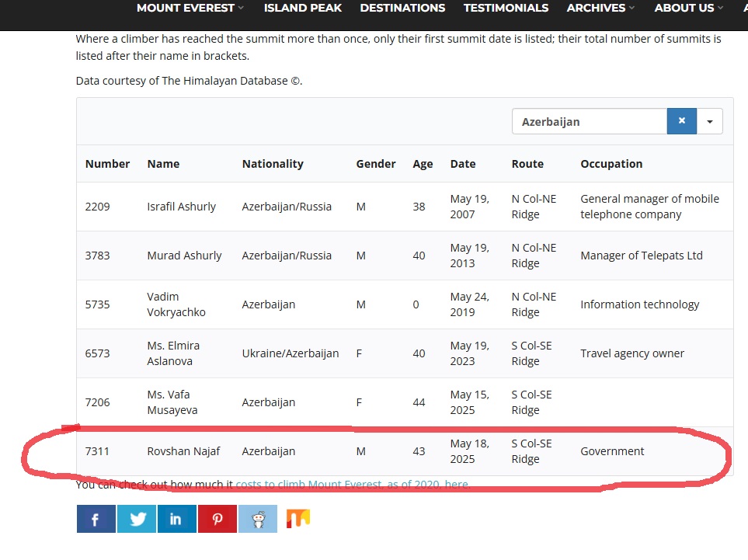This screenshot has height=560, width=748.
Task: Click the Azerbaijan filter field
Action: [x=589, y=121]
